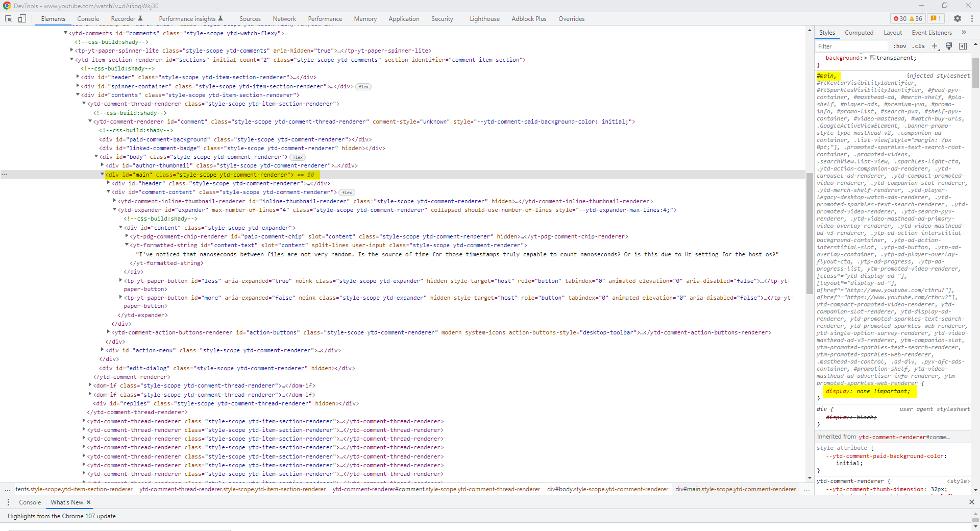The height and width of the screenshot is (531, 980).
Task: Open the Adblock Plus tab
Action: 529,19
